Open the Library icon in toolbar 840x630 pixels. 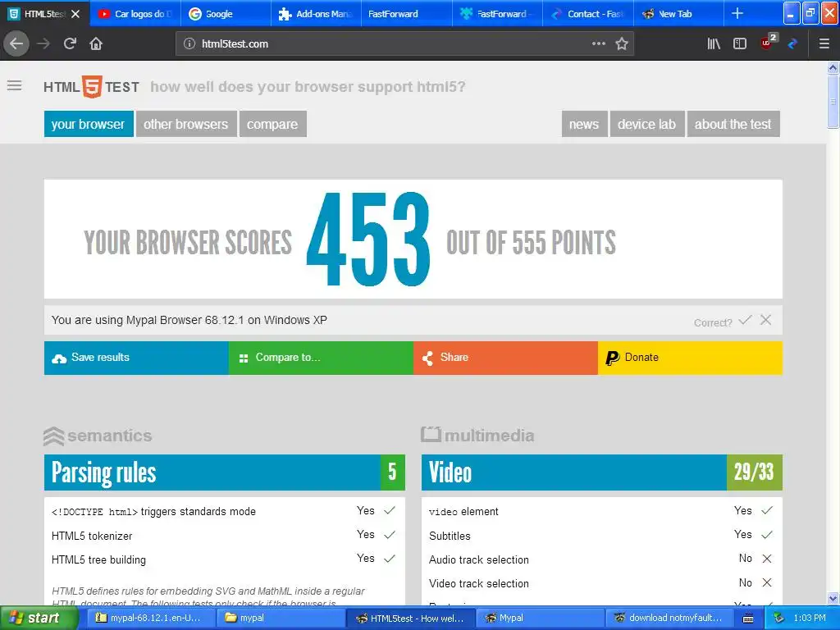tap(714, 43)
